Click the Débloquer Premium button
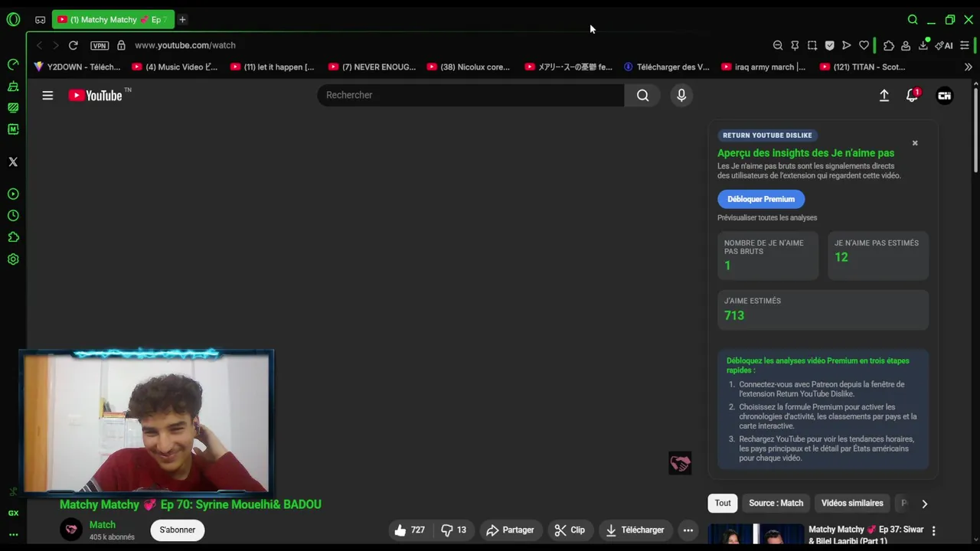 761,199
